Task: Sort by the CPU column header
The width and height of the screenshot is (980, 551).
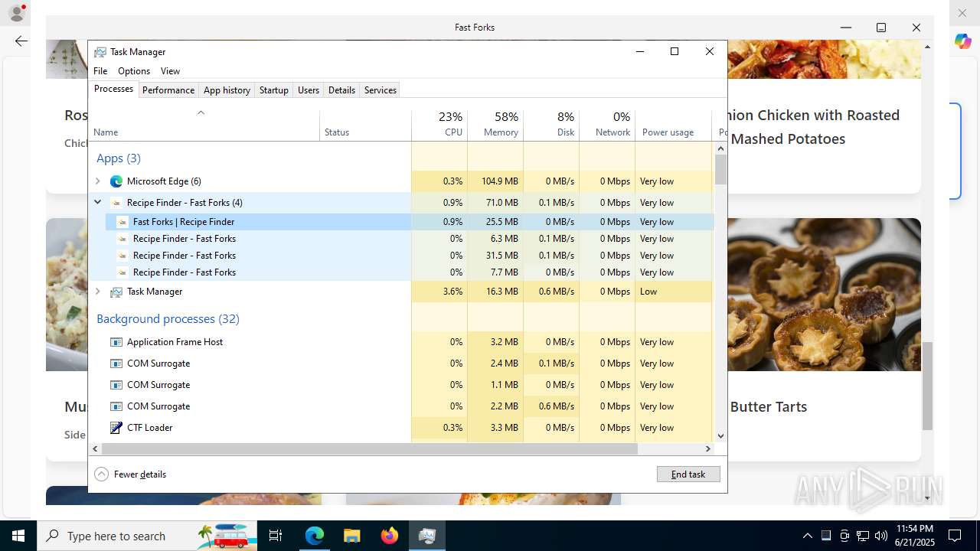Action: click(439, 126)
